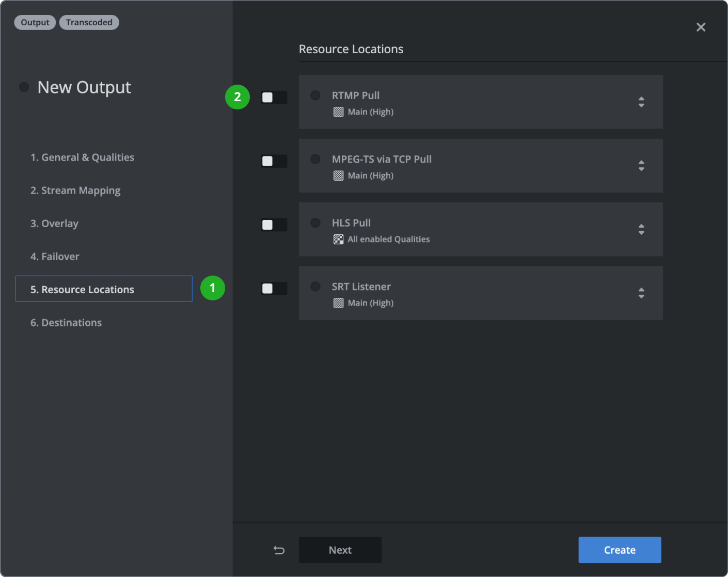Screen dimensions: 728x577
Task: Switch on the SRT Listener toggle
Action: click(x=274, y=288)
